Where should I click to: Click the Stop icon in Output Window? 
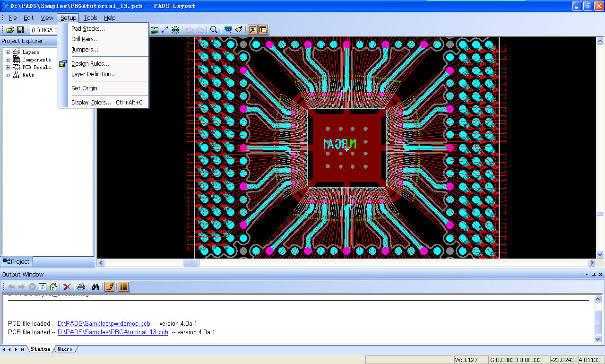[32, 286]
